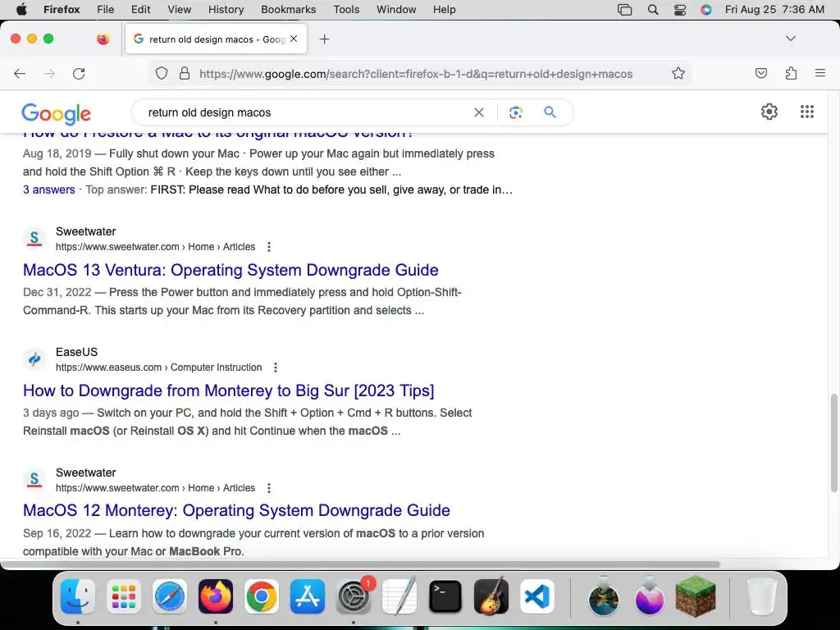Open the History menu

click(x=226, y=9)
